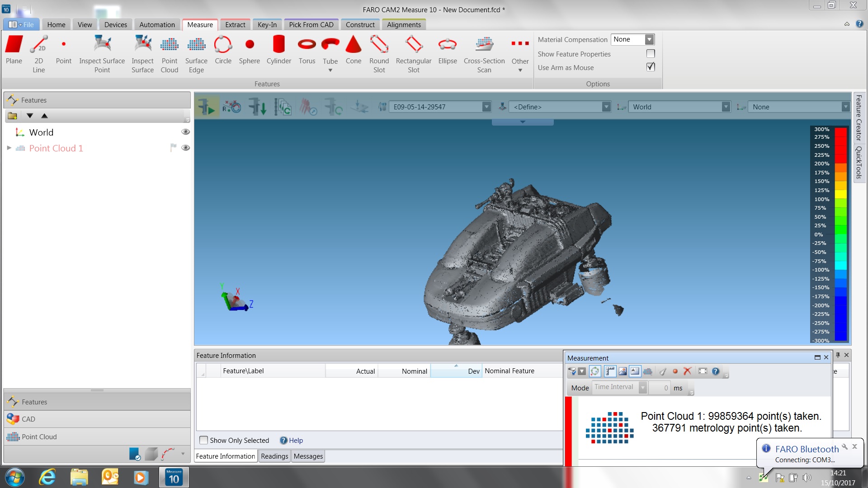Image resolution: width=868 pixels, height=488 pixels.
Task: Toggle the flag on Point Cloud 1
Action: pyautogui.click(x=173, y=148)
